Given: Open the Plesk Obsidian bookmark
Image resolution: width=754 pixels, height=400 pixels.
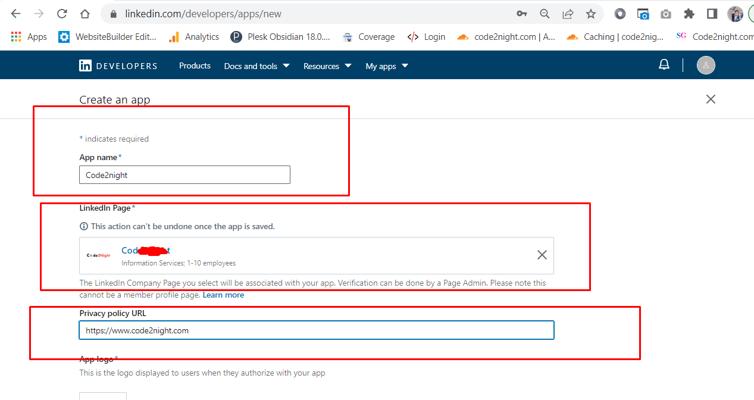Looking at the screenshot, I should (279, 37).
